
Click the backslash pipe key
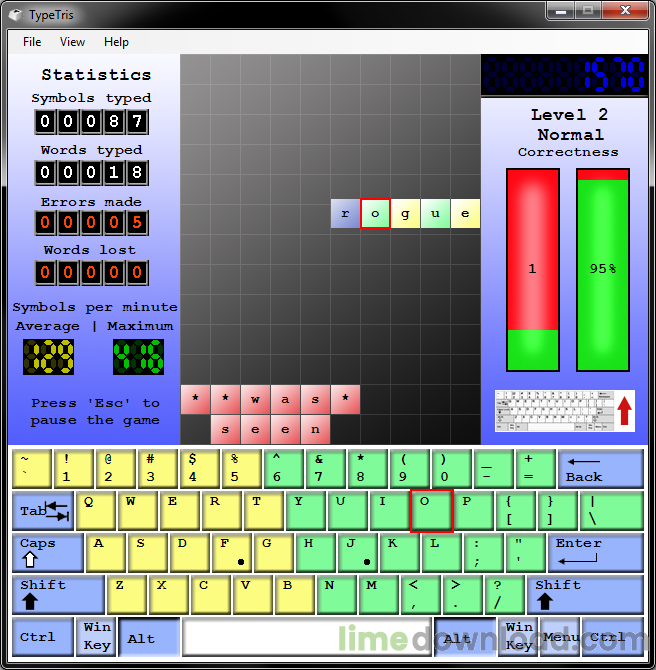612,511
